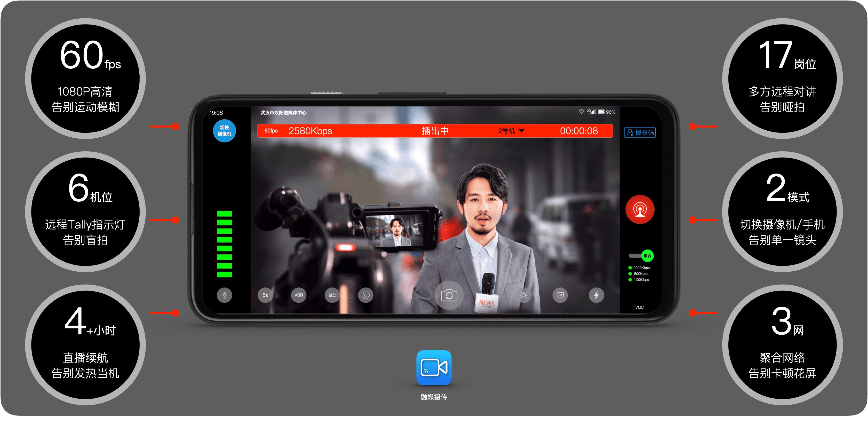The height and width of the screenshot is (424, 868).
Task: Tap the flash lightning icon
Action: click(x=596, y=295)
